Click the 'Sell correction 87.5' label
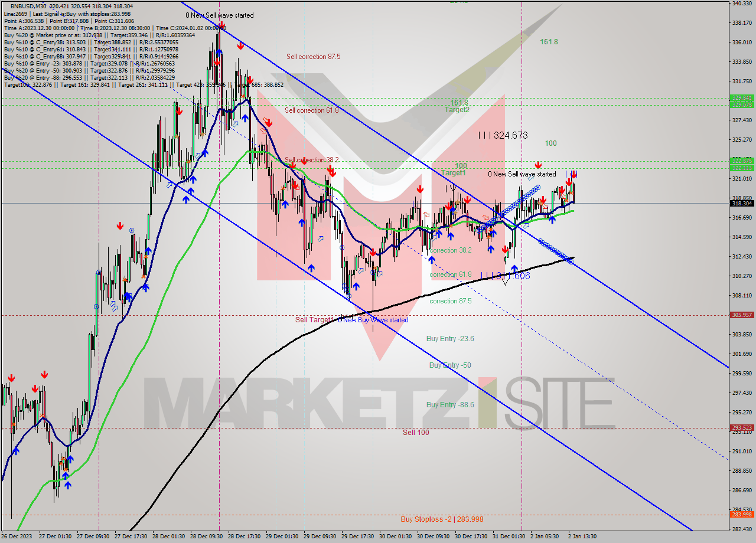Viewport: 756px width, 543px height. point(313,57)
